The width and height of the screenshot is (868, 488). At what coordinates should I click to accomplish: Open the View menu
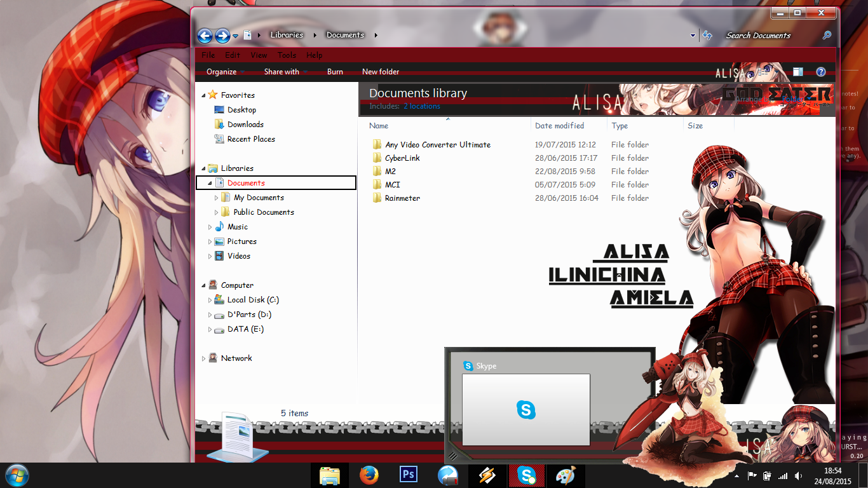point(259,55)
